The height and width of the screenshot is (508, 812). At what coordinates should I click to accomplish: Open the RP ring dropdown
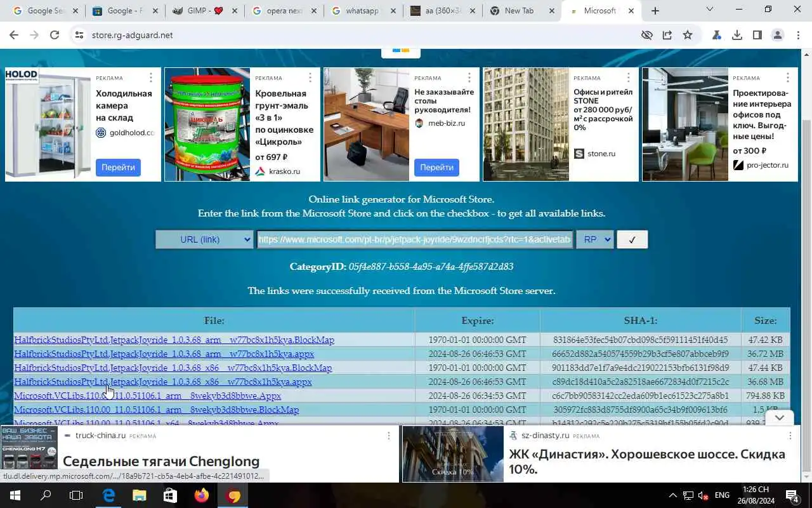tap(595, 239)
